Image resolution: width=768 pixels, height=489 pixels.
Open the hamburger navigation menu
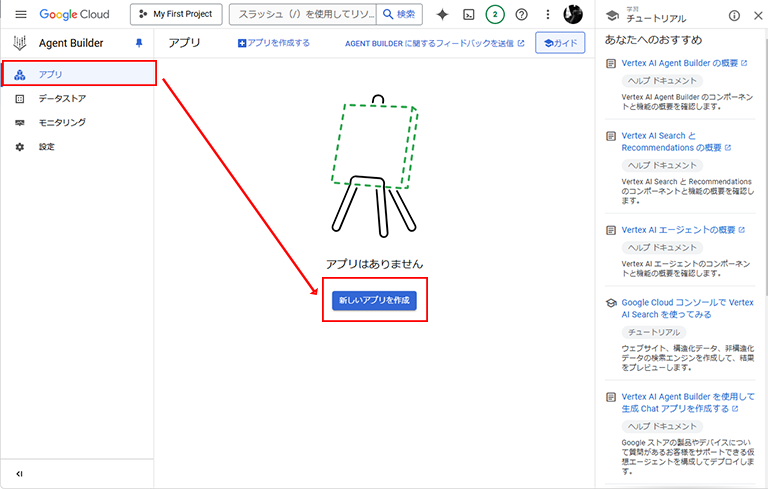tap(21, 14)
